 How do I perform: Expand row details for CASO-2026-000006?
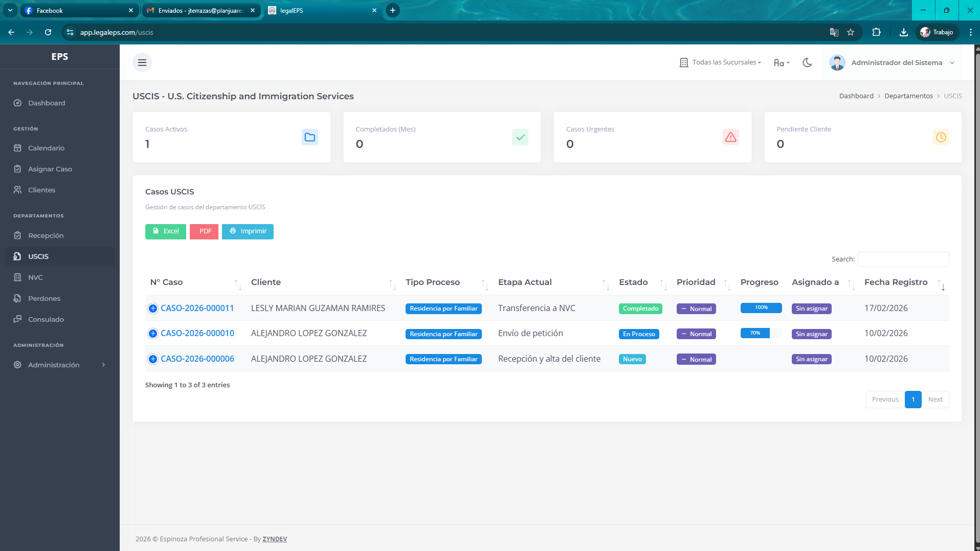point(153,359)
